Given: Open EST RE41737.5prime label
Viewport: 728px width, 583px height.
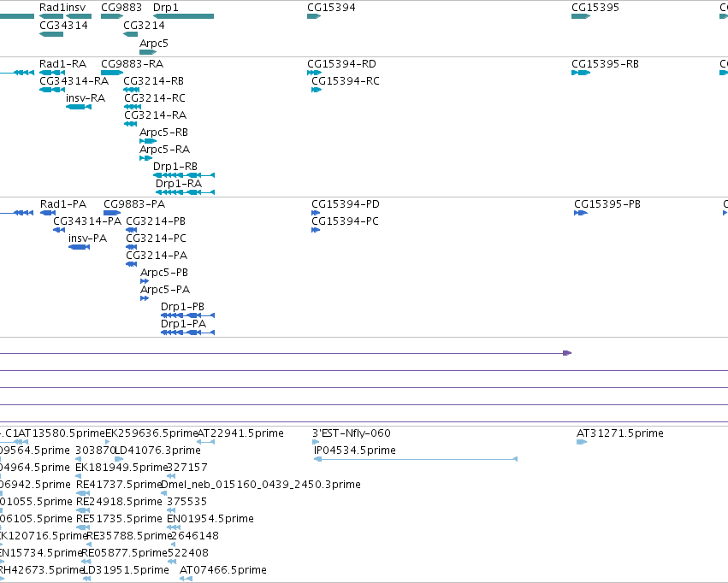Looking at the screenshot, I should coord(119,484).
